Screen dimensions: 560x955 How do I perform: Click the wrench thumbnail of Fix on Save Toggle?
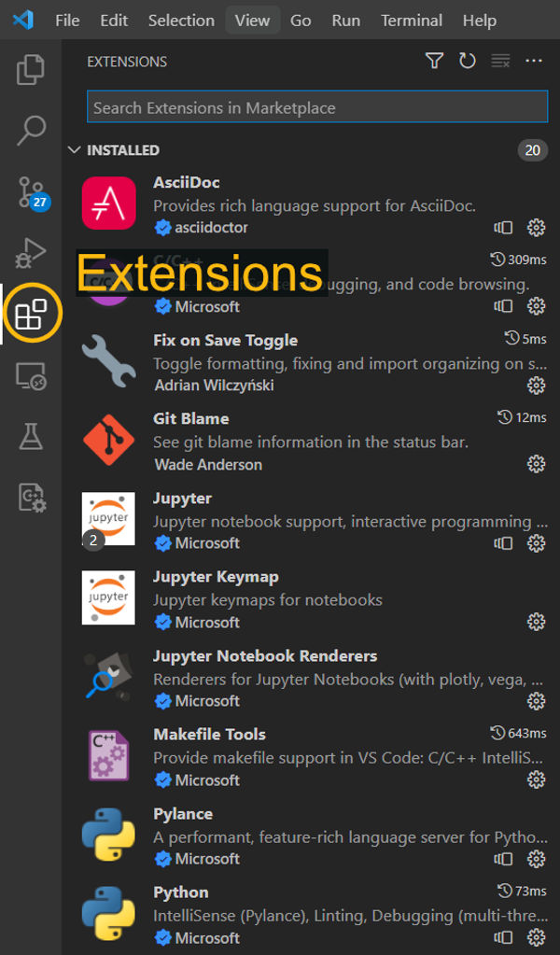tap(109, 361)
